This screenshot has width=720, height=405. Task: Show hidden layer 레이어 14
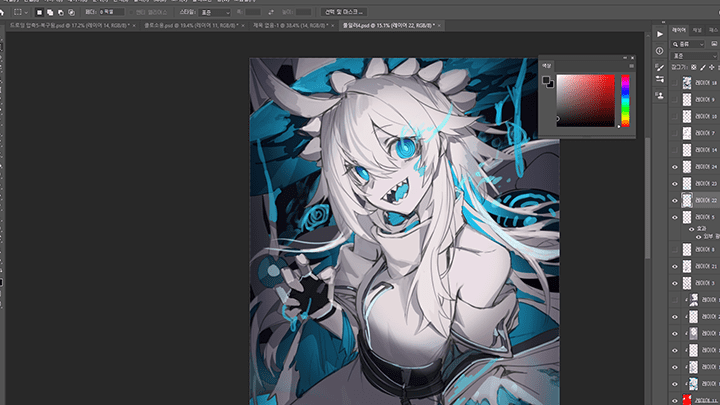click(675, 150)
